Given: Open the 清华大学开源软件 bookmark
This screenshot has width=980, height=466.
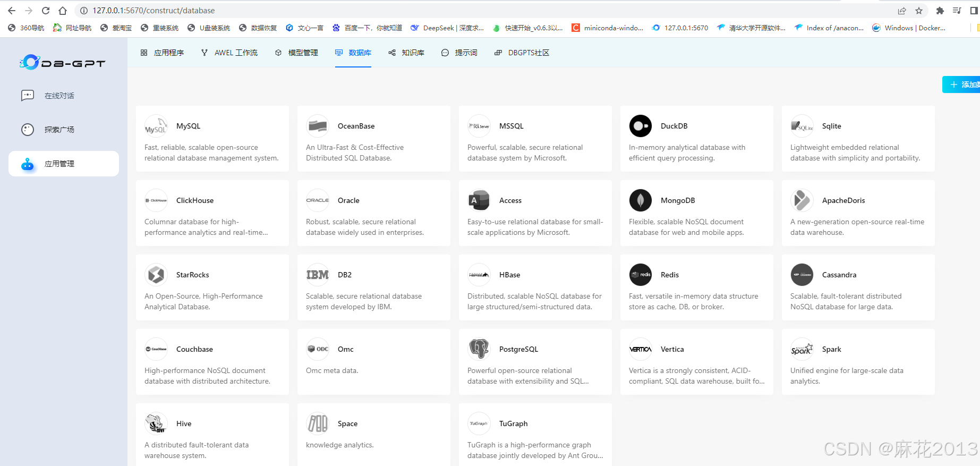Looking at the screenshot, I should coord(751,28).
